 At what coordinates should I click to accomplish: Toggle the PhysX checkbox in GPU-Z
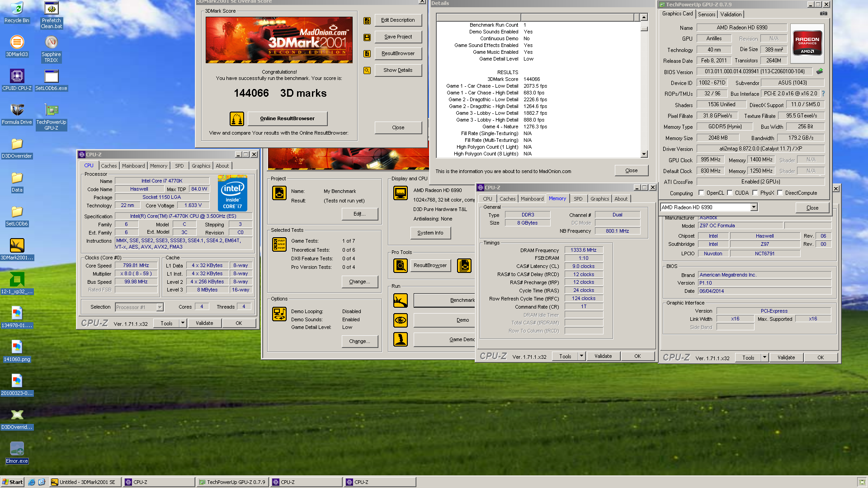(x=755, y=193)
